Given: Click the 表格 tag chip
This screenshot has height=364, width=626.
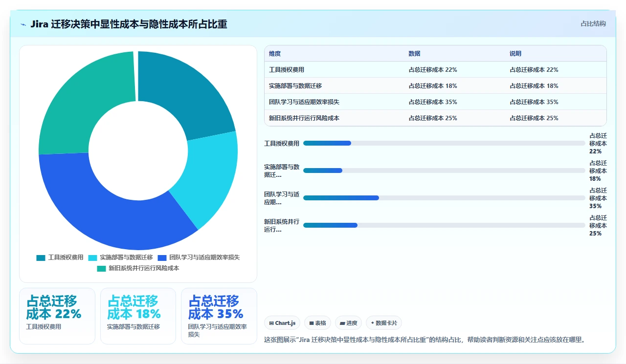Looking at the screenshot, I should (x=317, y=323).
